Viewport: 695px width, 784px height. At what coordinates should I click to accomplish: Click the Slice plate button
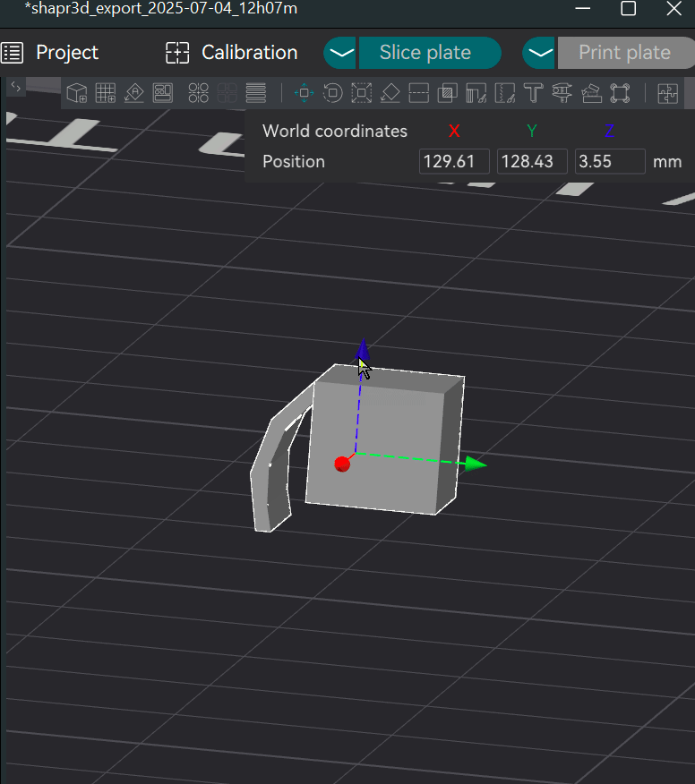tap(429, 53)
